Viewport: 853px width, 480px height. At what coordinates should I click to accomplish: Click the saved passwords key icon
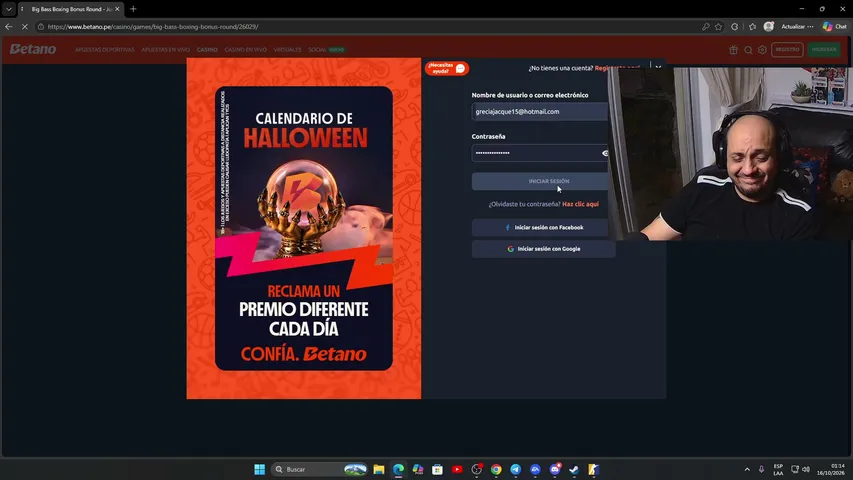click(x=706, y=26)
